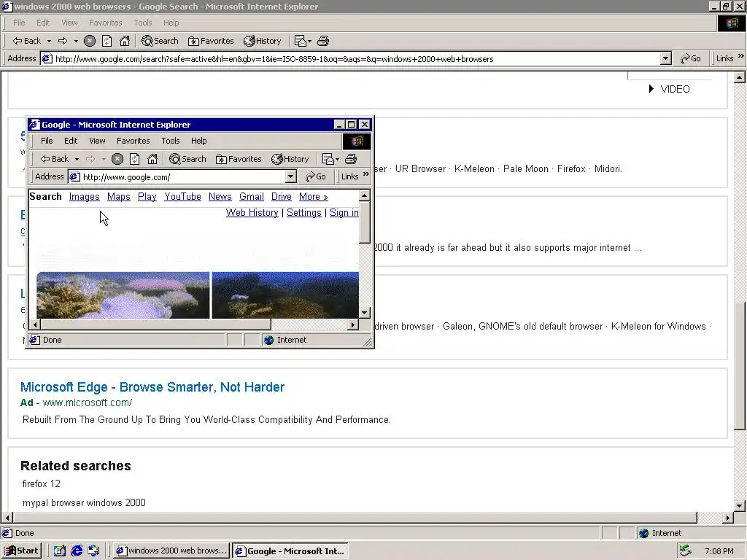Click Settings link on Google page
The height and width of the screenshot is (560, 747).
coord(304,213)
